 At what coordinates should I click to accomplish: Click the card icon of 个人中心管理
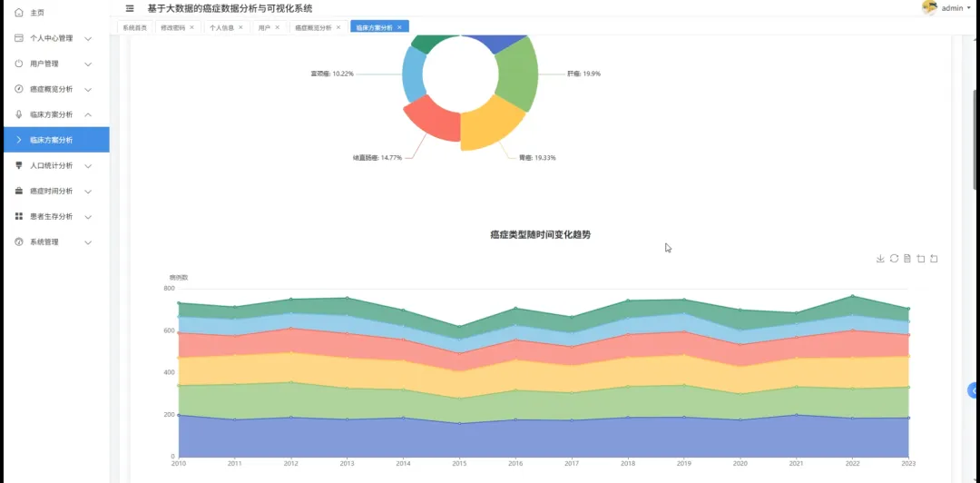[x=19, y=38]
